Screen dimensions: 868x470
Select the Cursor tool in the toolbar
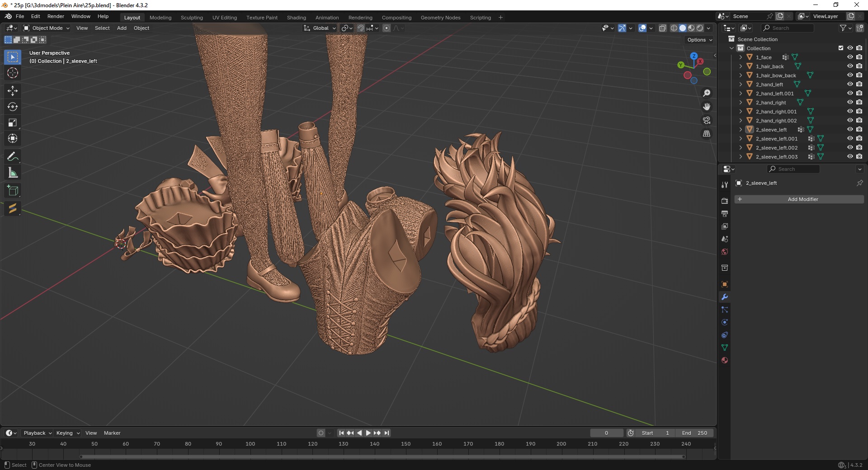(x=13, y=73)
